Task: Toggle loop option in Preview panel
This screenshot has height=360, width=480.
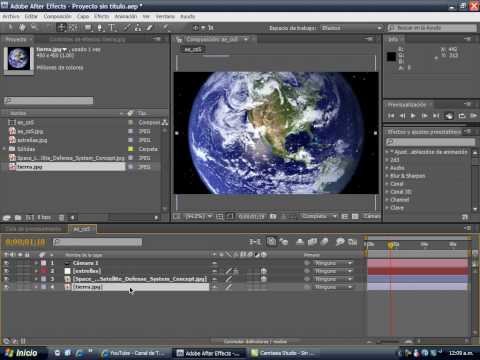Action: click(462, 116)
